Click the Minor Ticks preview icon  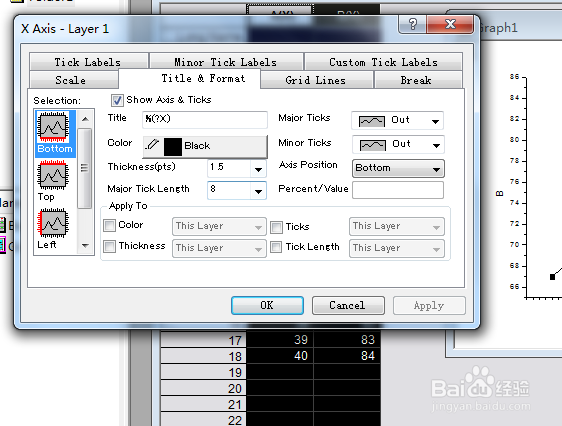coord(372,145)
